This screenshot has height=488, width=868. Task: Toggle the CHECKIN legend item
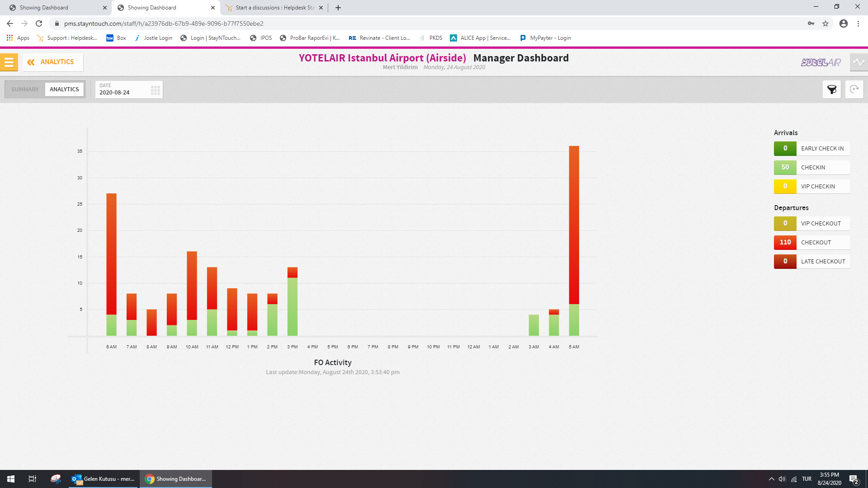(812, 168)
